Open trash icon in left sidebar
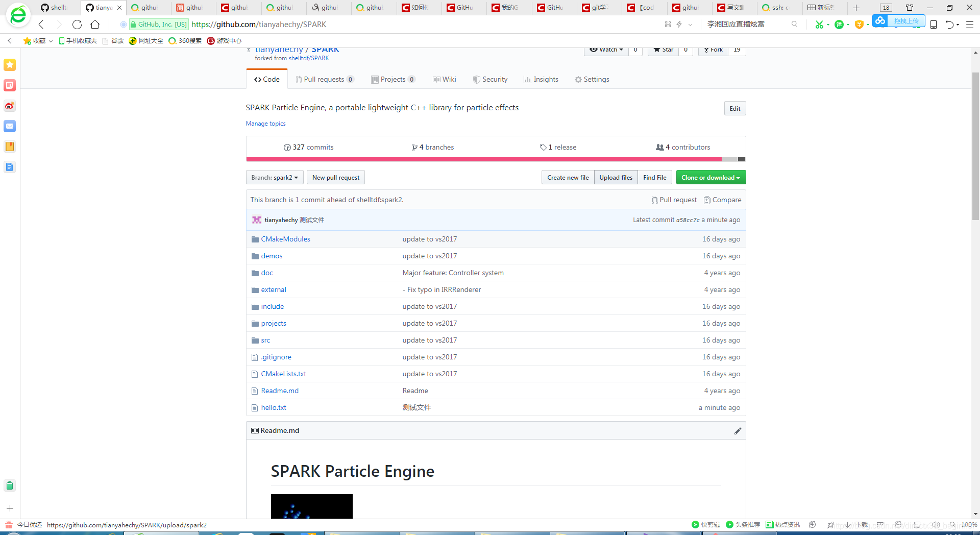980x535 pixels. click(10, 485)
